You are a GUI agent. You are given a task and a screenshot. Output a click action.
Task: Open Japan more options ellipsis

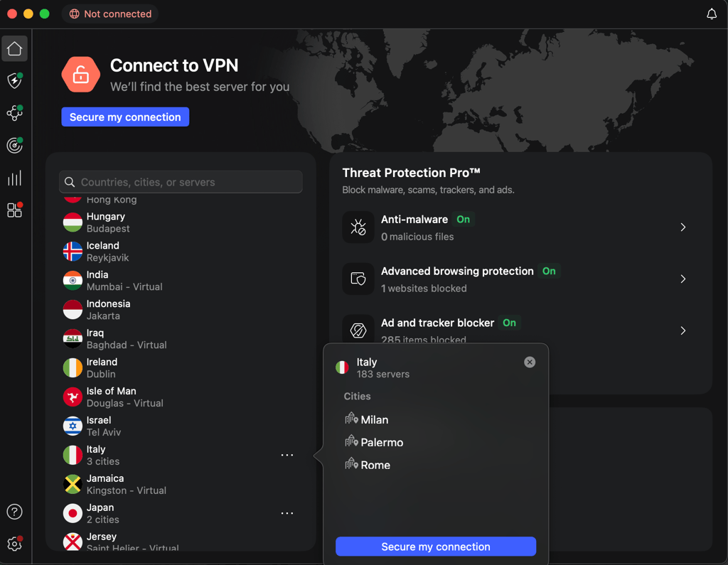(x=287, y=513)
